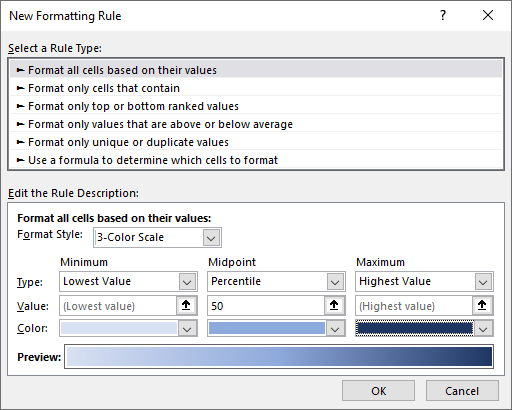Screen dimensions: 512x410
Task: Select 'Format only cells that contain' rule
Action: click(256, 88)
